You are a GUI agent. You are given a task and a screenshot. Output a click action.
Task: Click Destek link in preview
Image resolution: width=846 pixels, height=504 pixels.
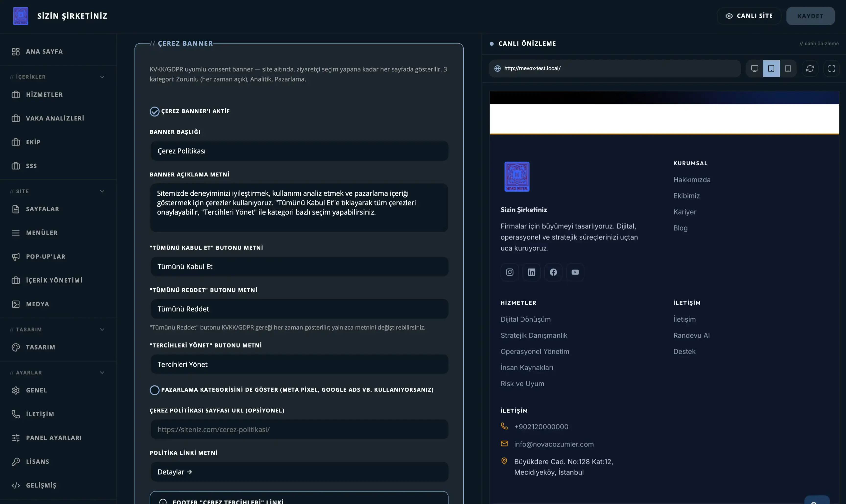point(684,352)
